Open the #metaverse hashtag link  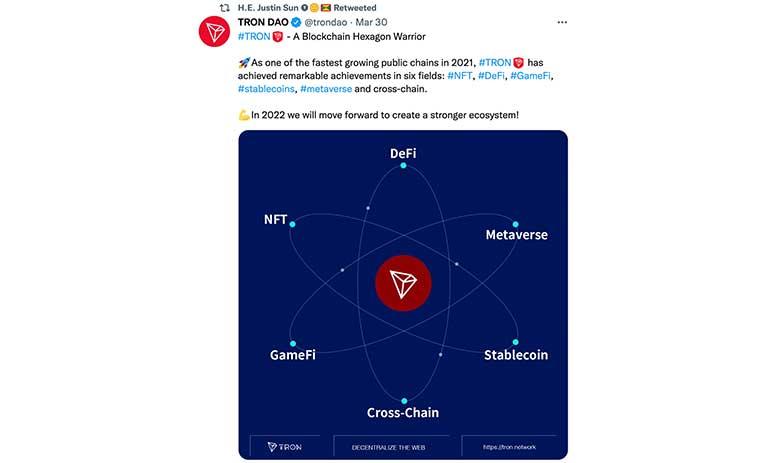point(326,89)
